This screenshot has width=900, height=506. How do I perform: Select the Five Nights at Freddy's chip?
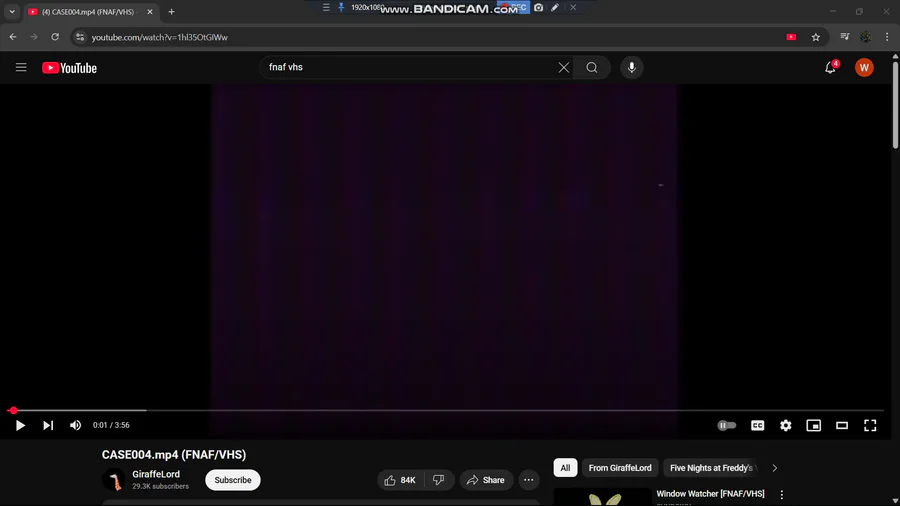[x=711, y=468]
